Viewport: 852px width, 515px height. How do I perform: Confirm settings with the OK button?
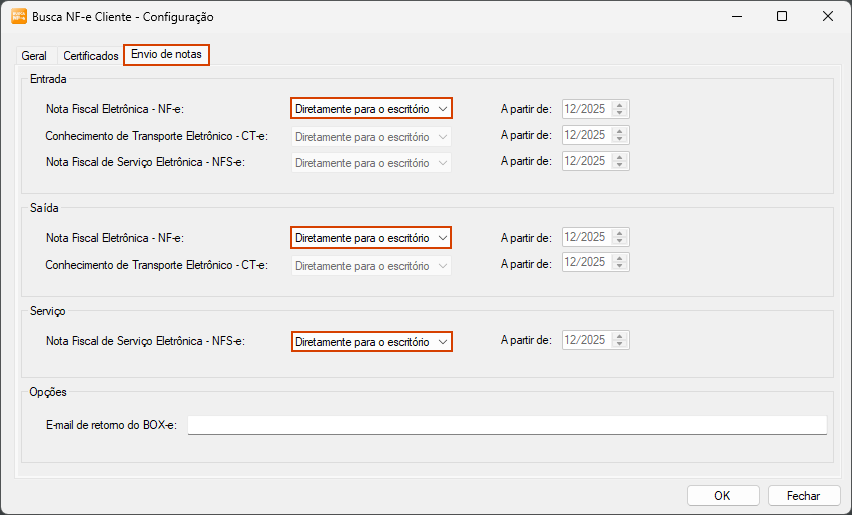[x=722, y=495]
